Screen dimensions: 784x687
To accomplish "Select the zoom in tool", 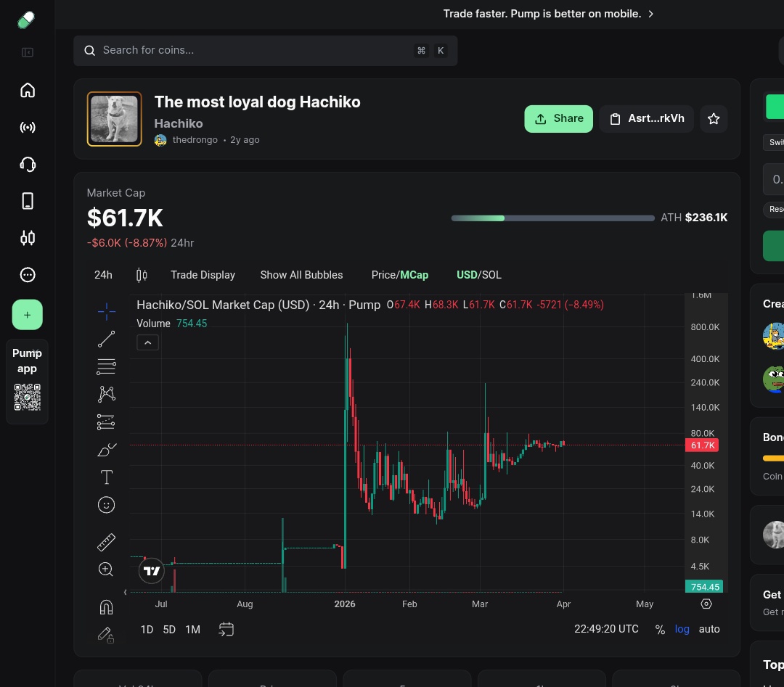I will pyautogui.click(x=106, y=569).
